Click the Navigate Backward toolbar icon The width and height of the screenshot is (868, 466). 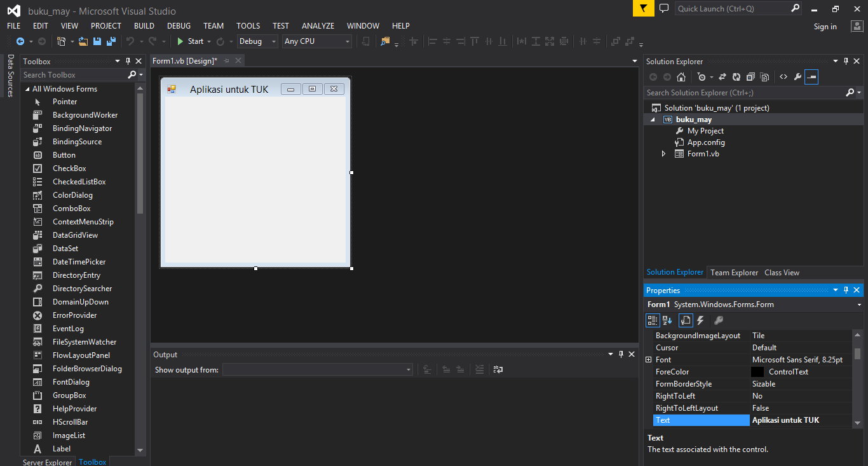coord(20,41)
